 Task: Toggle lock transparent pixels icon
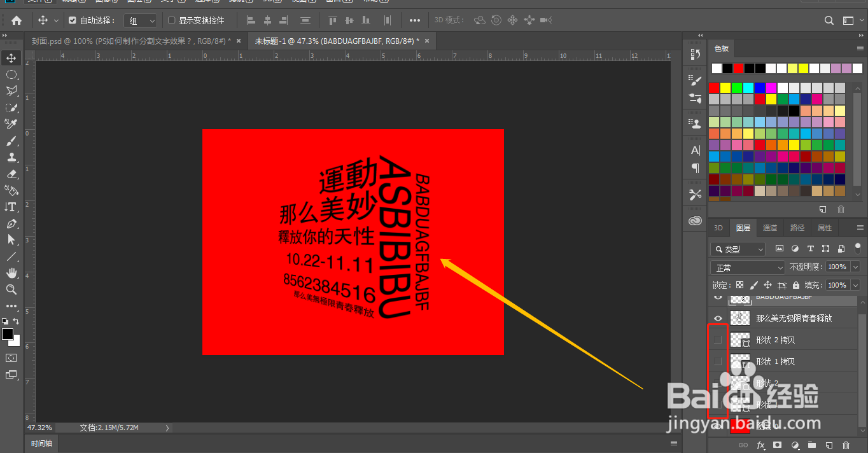point(739,285)
